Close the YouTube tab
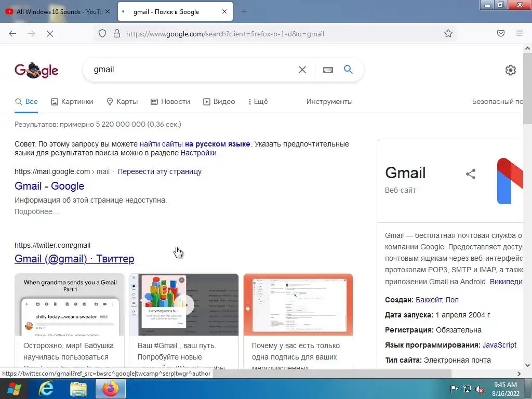The image size is (532, 399). click(108, 11)
